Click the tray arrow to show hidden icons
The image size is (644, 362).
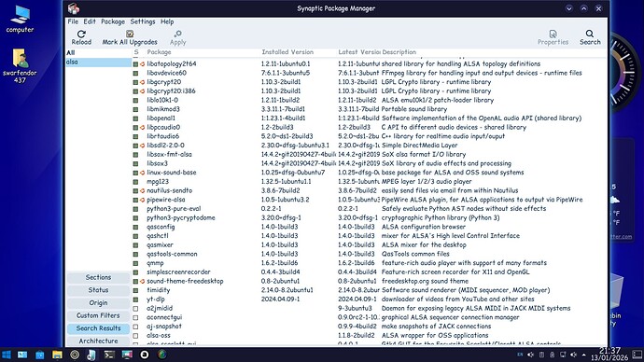pyautogui.click(x=583, y=355)
